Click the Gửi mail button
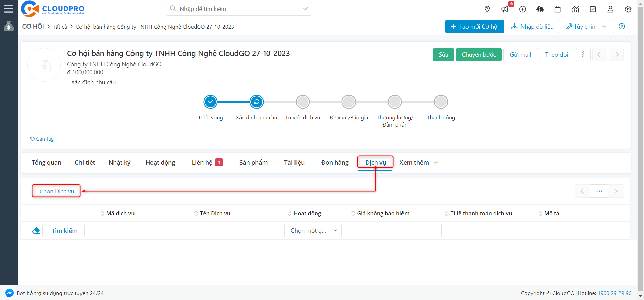The height and width of the screenshot is (300, 644). (x=520, y=55)
